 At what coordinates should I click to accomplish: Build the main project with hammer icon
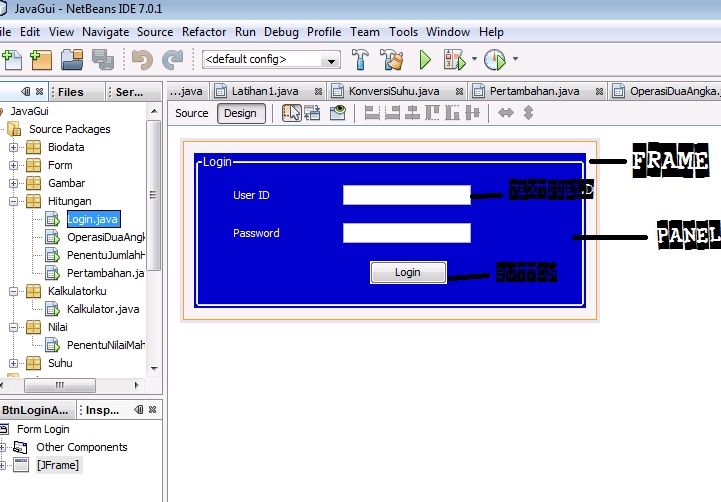click(x=360, y=59)
